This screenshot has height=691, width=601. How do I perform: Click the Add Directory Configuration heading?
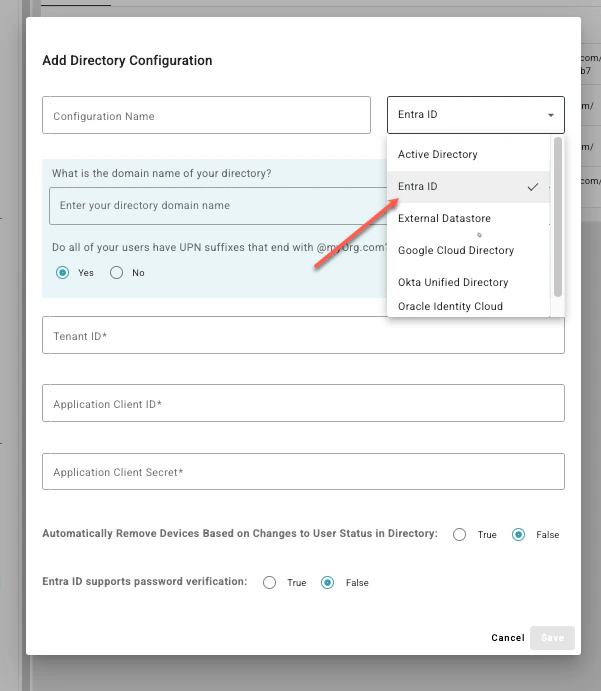pos(127,60)
